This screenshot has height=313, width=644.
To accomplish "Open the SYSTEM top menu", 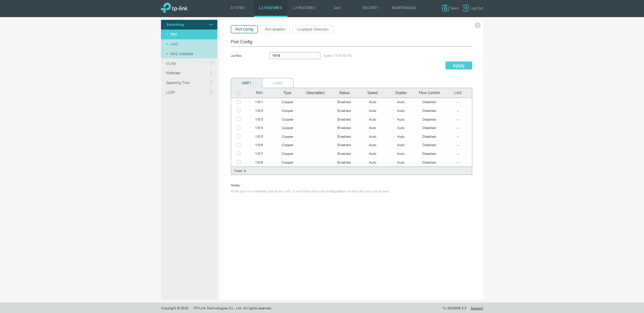I will coord(237,8).
